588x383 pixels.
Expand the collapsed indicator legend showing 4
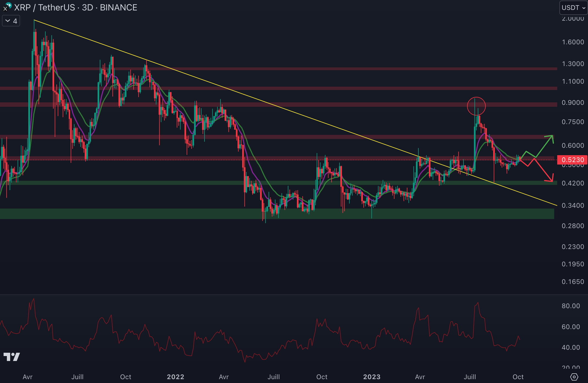[11, 21]
